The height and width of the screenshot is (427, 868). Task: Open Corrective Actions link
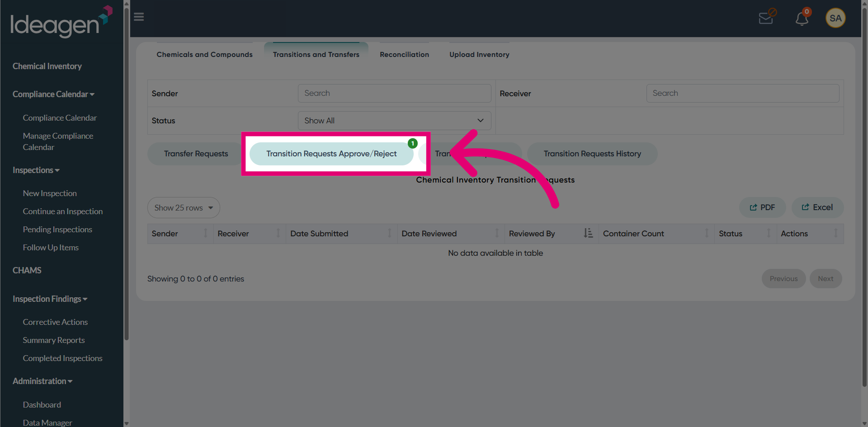coord(55,322)
